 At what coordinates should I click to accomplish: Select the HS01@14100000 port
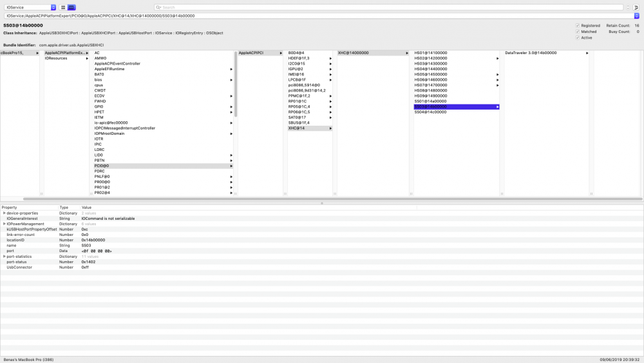457,53
